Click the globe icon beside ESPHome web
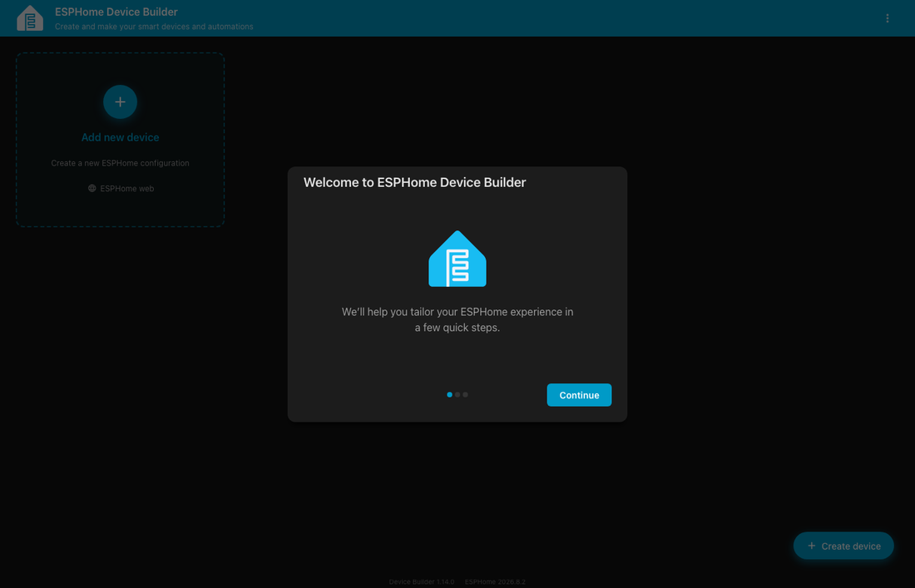This screenshot has width=915, height=588. pyautogui.click(x=91, y=189)
